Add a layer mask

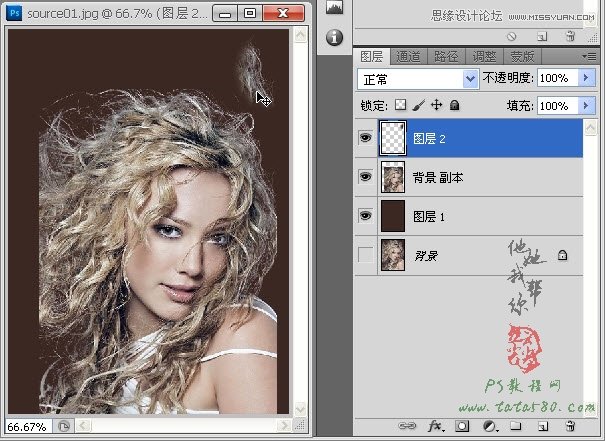pos(462,426)
